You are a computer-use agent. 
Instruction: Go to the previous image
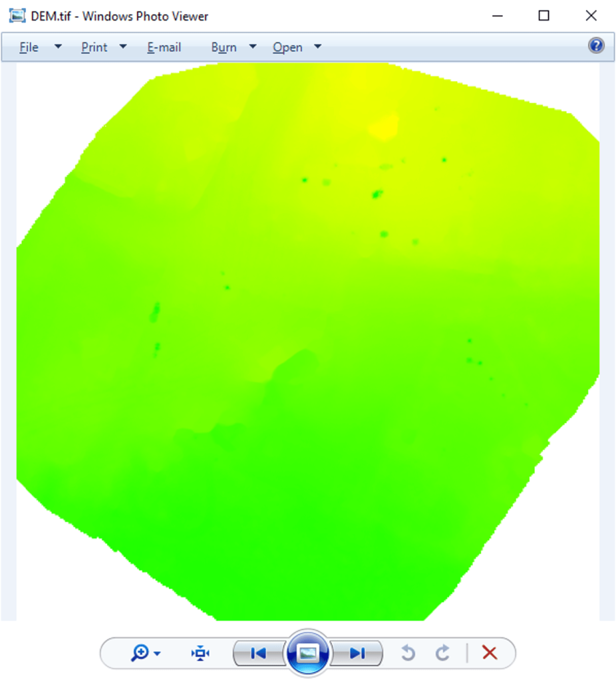(259, 653)
